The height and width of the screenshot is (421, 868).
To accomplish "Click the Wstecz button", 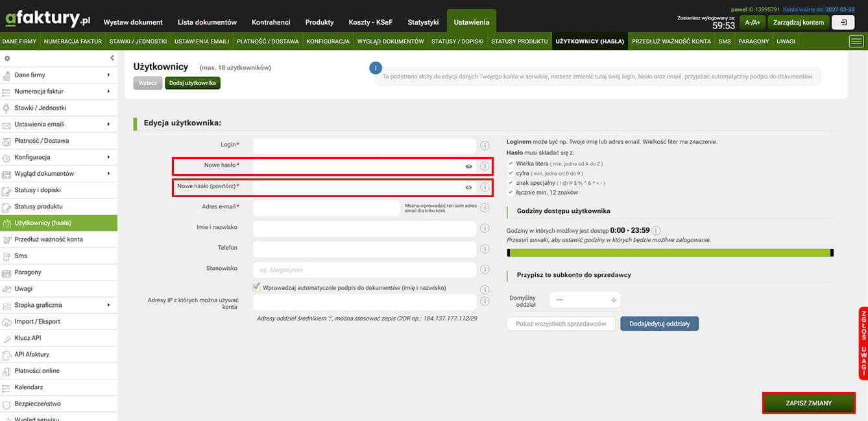I will click(x=148, y=83).
